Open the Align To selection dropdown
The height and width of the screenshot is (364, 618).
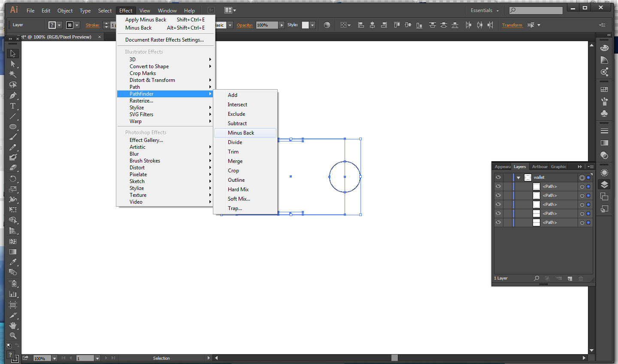click(345, 25)
